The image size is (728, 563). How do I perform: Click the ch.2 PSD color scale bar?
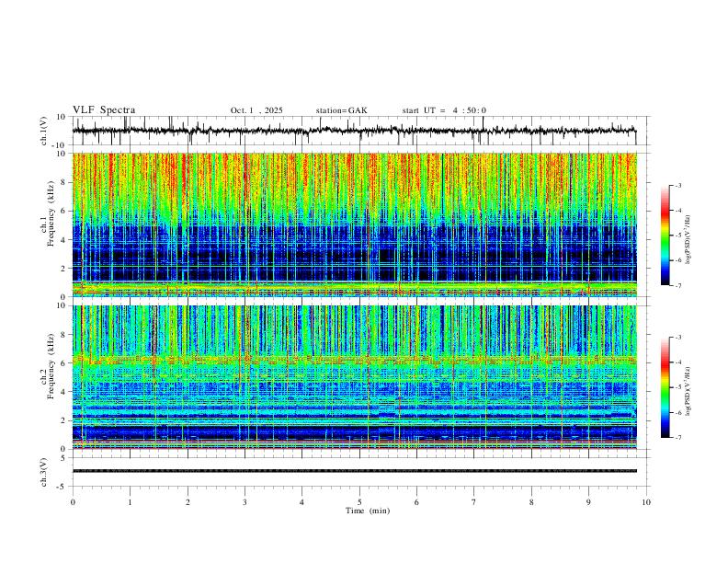click(x=665, y=387)
